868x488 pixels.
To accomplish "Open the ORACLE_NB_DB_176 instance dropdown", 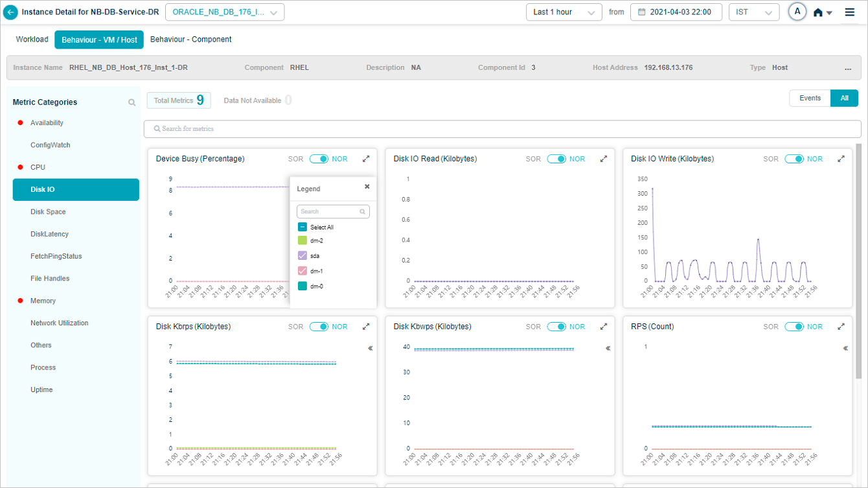I will [x=225, y=12].
